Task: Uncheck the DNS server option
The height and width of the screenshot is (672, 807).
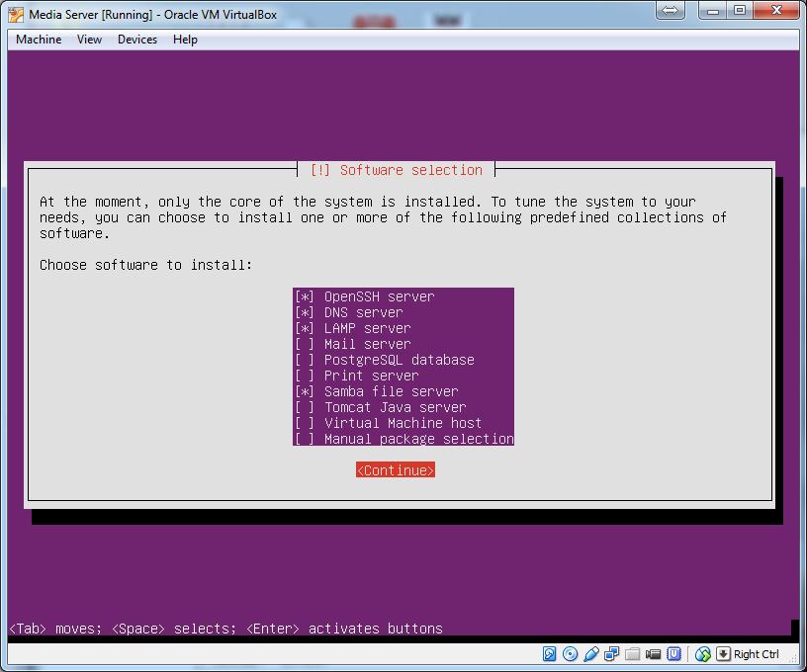Action: pos(305,312)
